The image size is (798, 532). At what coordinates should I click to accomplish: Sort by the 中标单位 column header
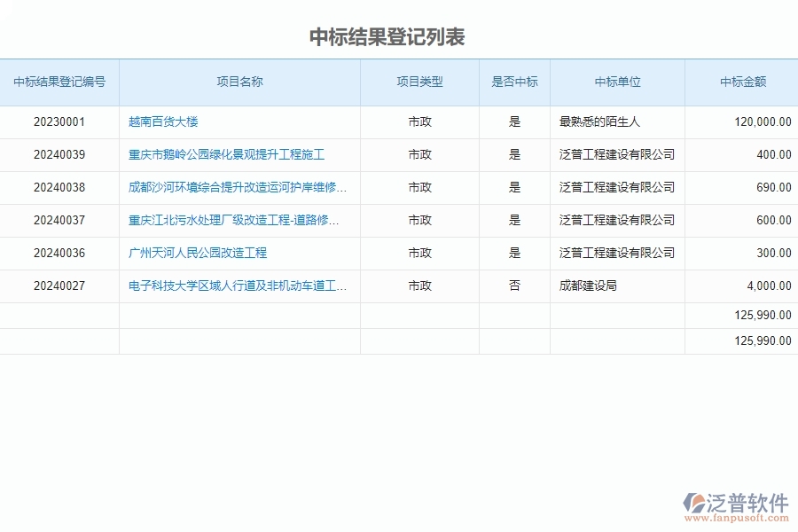(617, 82)
